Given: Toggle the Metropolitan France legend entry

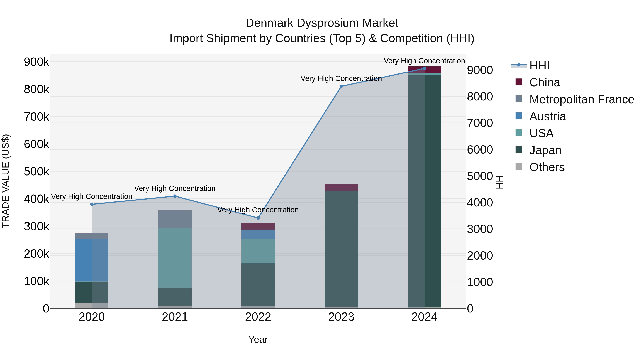Looking at the screenshot, I should pyautogui.click(x=574, y=99).
